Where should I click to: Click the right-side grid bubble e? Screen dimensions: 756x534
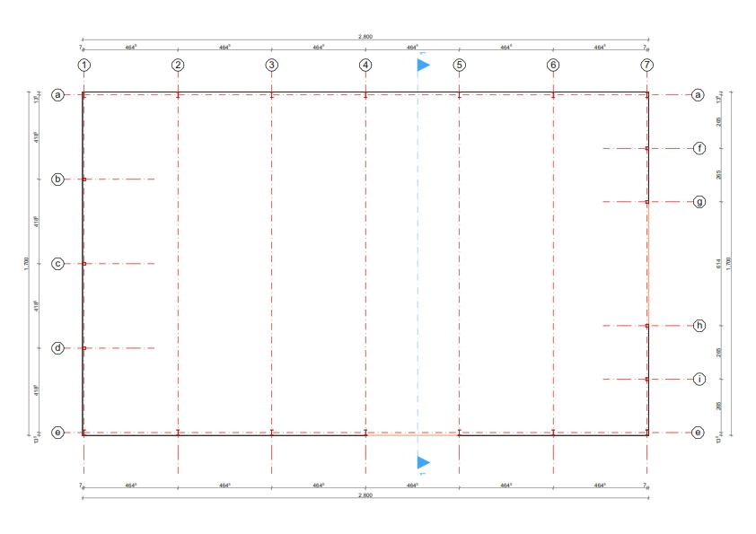coord(699,433)
